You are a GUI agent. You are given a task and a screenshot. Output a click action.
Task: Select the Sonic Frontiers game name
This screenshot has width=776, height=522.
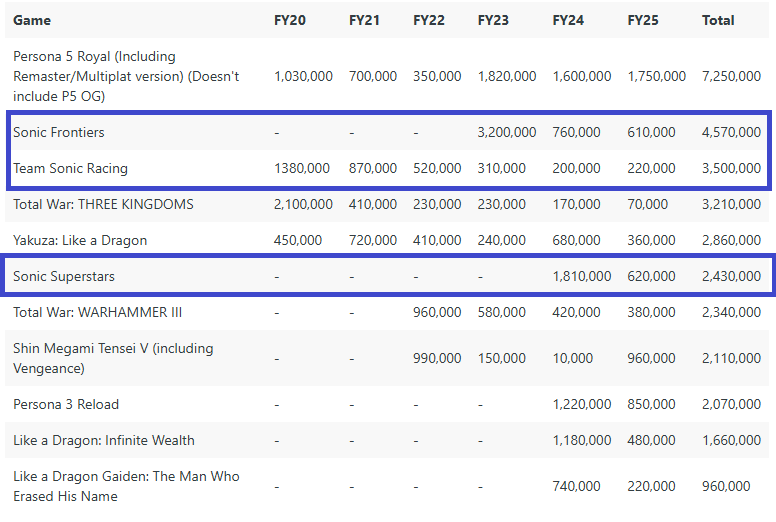pos(59,132)
